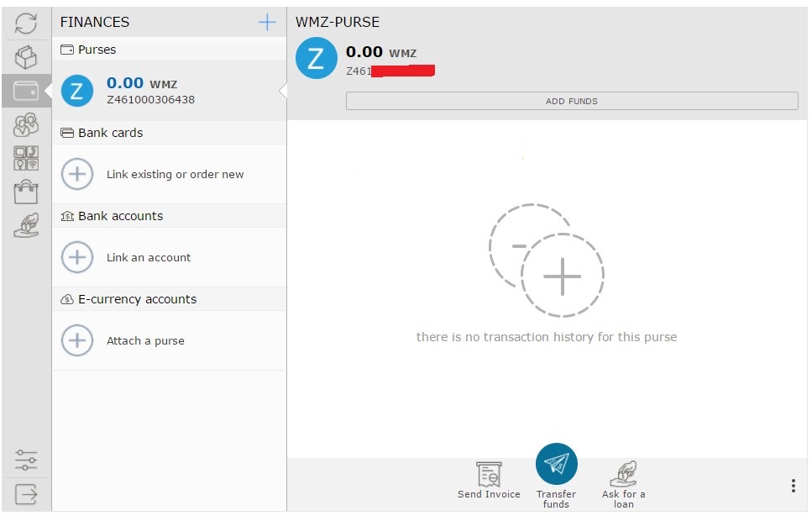Image resolution: width=812 pixels, height=516 pixels.
Task: Open the shopping bag sidebar icon
Action: [x=26, y=192]
